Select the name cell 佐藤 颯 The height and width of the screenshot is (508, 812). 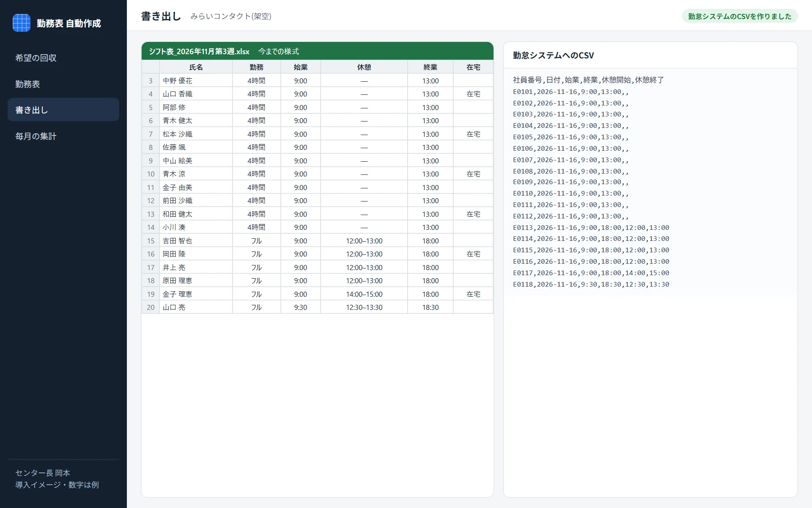click(x=196, y=147)
